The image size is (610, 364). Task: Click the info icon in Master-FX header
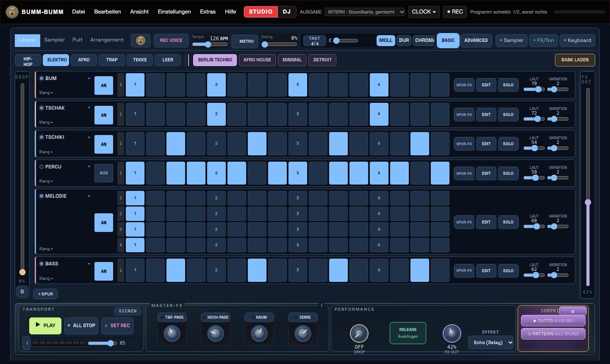point(322,305)
